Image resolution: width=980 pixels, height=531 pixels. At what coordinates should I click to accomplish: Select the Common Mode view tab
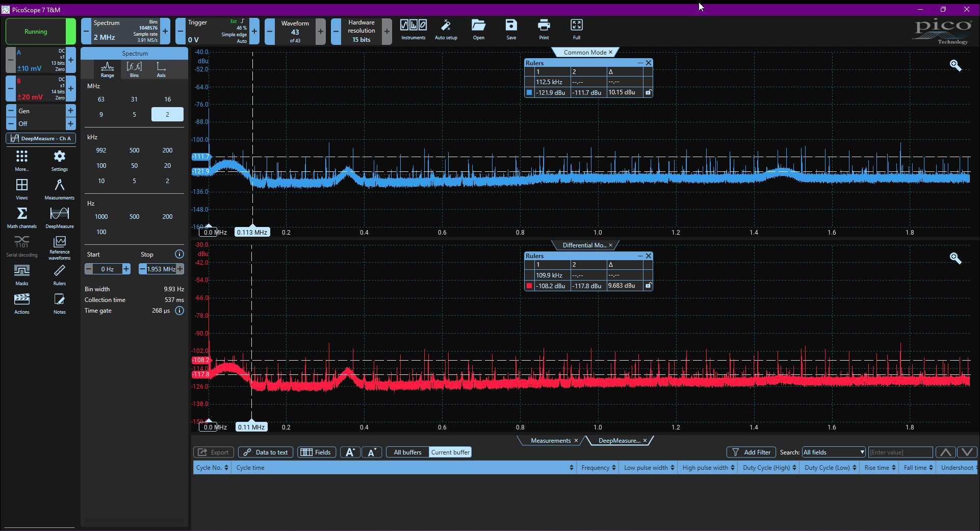(585, 53)
